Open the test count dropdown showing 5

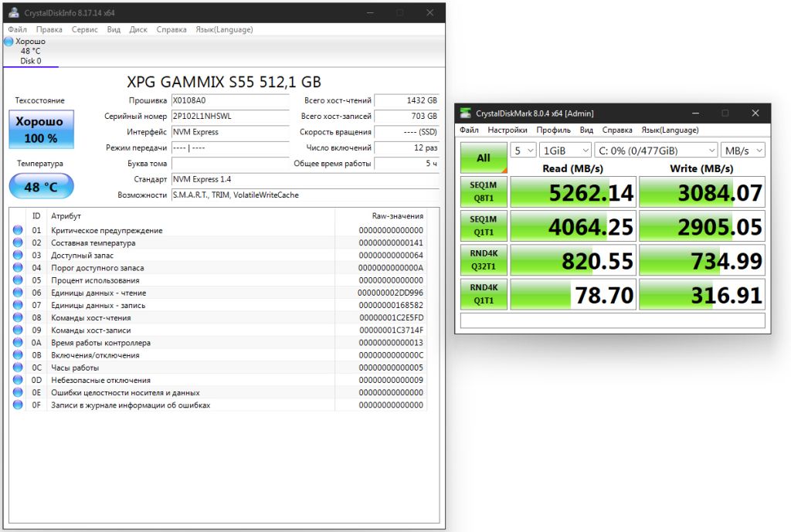[x=523, y=151]
